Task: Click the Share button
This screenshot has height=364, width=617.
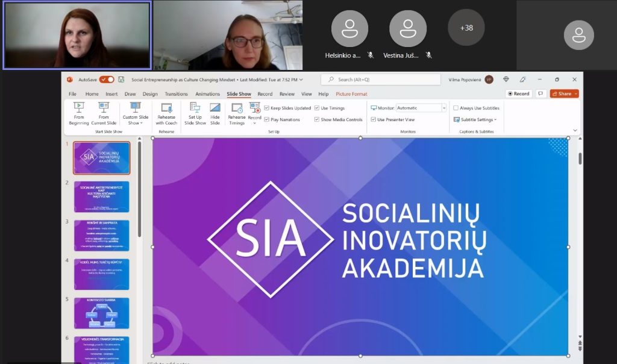Action: click(x=562, y=93)
